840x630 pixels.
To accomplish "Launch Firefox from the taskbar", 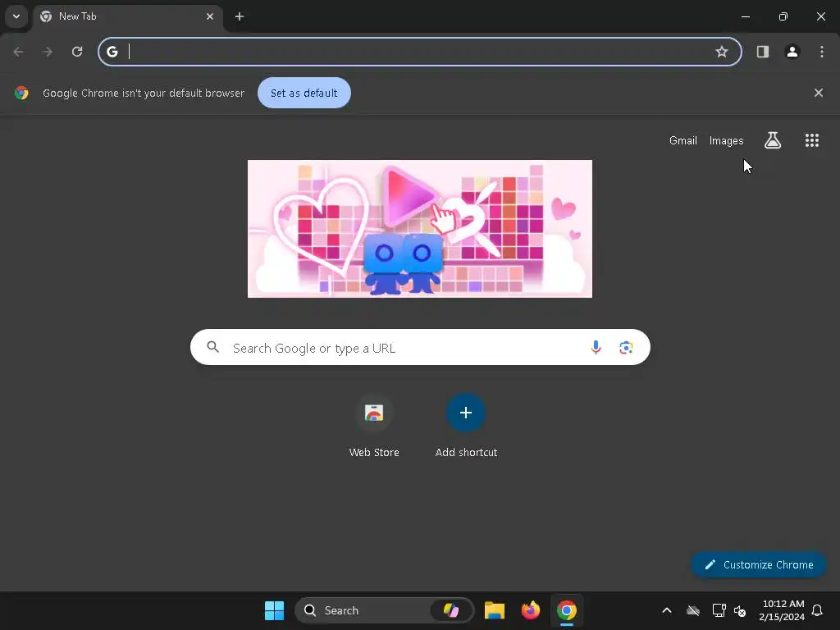I will tap(531, 610).
